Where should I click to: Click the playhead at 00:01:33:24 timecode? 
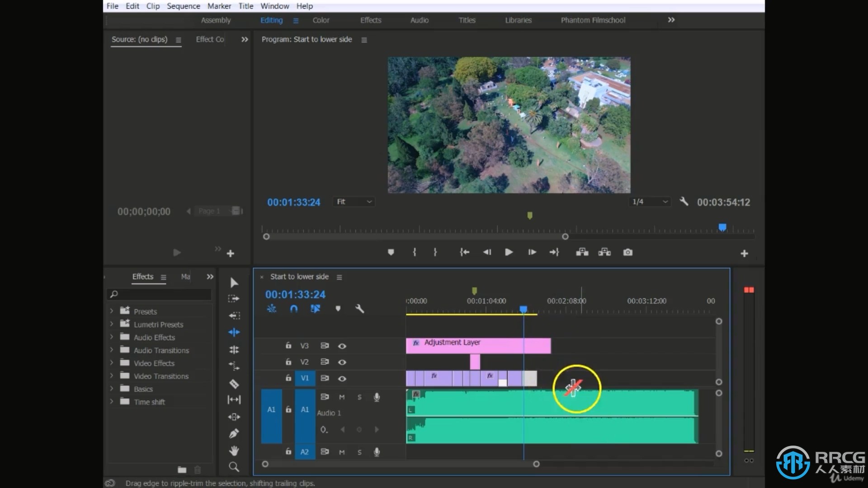click(x=523, y=309)
